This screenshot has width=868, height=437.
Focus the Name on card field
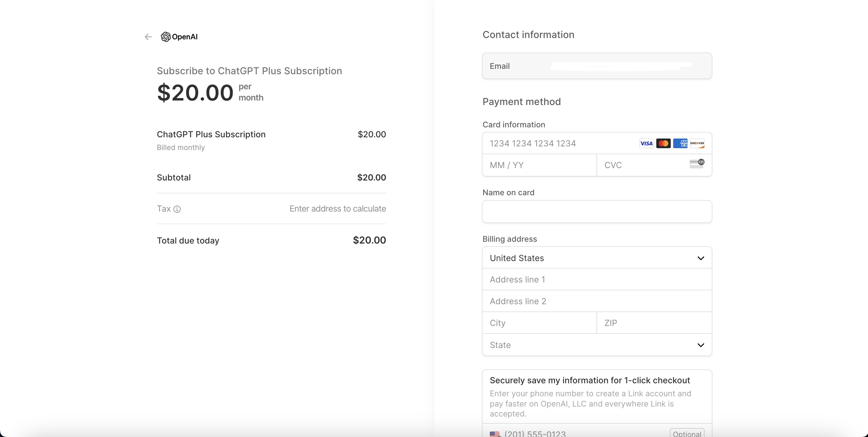coord(597,212)
